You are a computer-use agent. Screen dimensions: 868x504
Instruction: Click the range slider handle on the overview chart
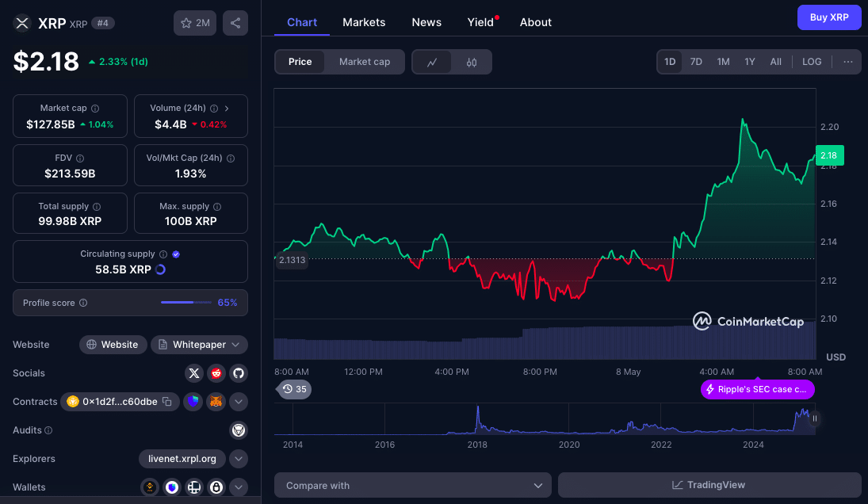click(814, 418)
